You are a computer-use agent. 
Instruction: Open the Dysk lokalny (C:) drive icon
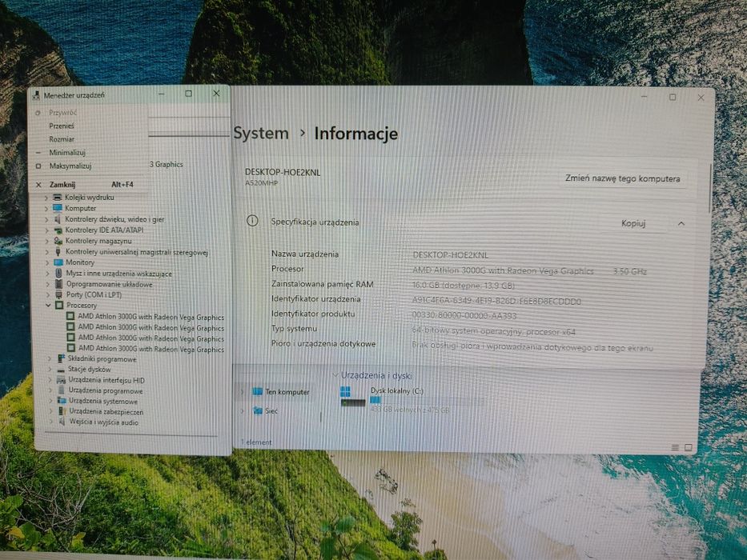point(352,397)
